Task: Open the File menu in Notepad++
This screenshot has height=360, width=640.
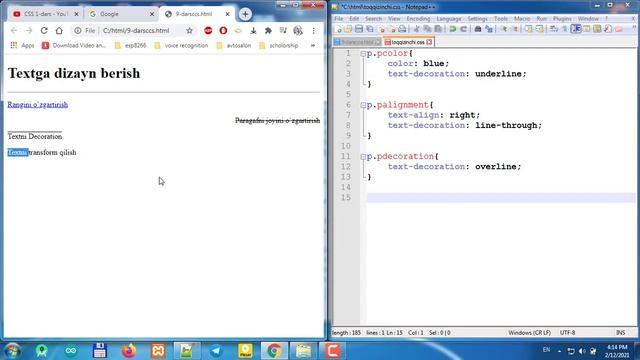Action: tap(339, 19)
